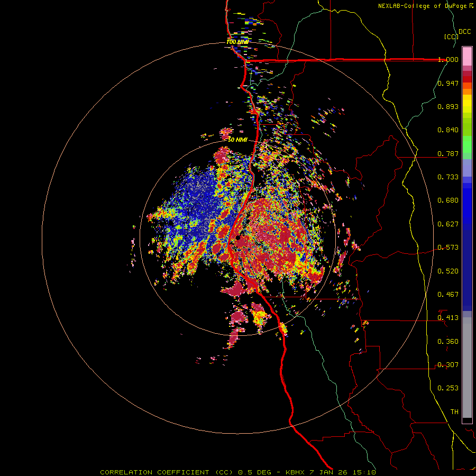Click the TH threshold label

tap(454, 412)
